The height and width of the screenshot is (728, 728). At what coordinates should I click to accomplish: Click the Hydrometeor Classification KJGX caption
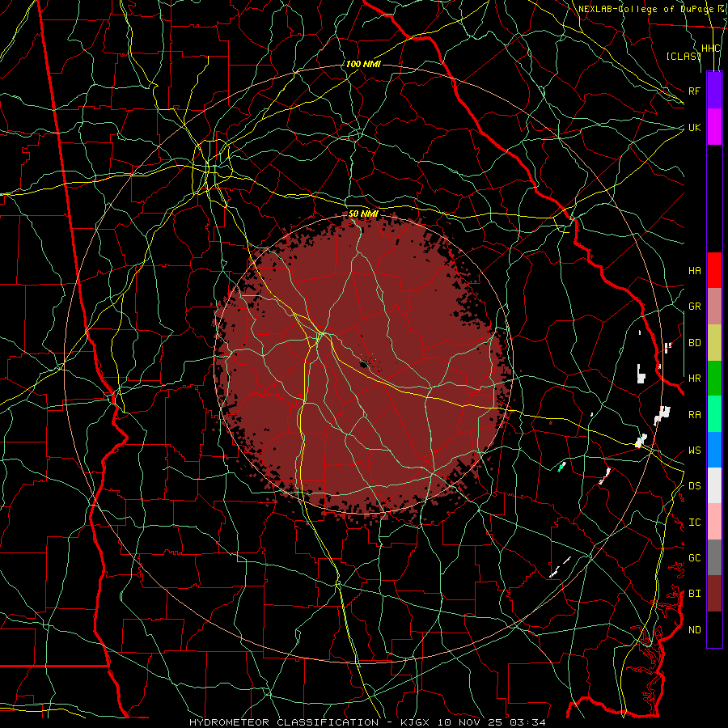coord(367,722)
